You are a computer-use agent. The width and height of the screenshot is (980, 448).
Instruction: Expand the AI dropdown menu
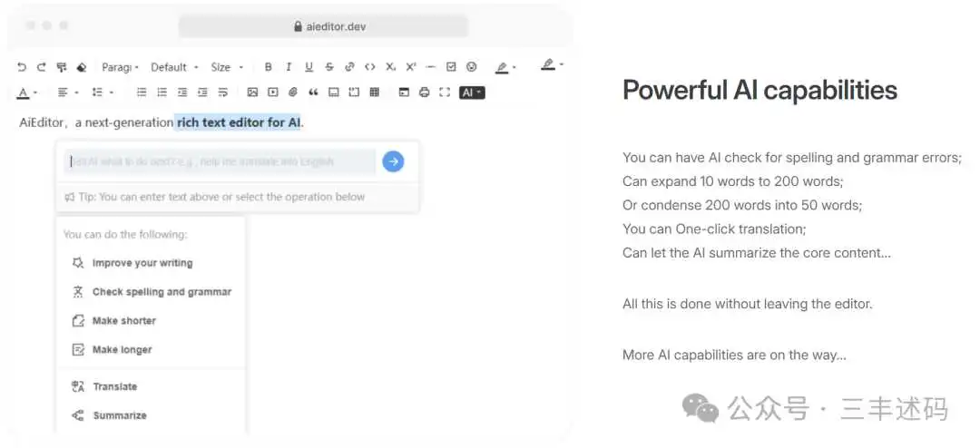click(472, 93)
